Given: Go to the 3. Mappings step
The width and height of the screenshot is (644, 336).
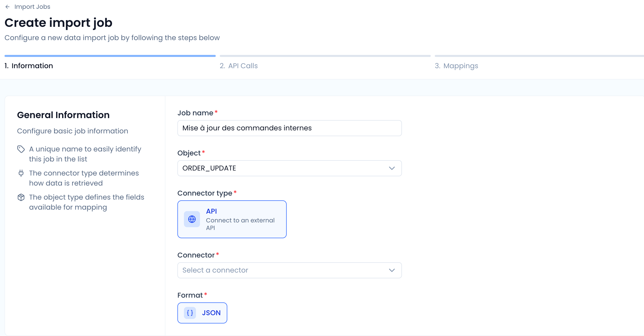Looking at the screenshot, I should [x=456, y=66].
